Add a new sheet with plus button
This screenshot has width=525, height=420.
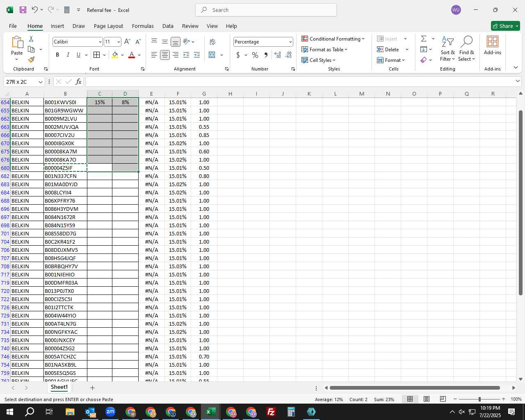pos(92,388)
